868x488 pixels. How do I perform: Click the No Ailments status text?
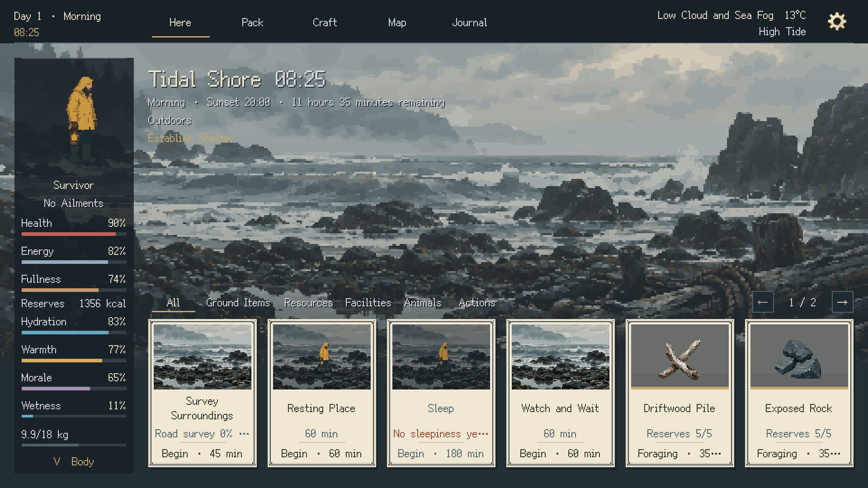pyautogui.click(x=73, y=203)
